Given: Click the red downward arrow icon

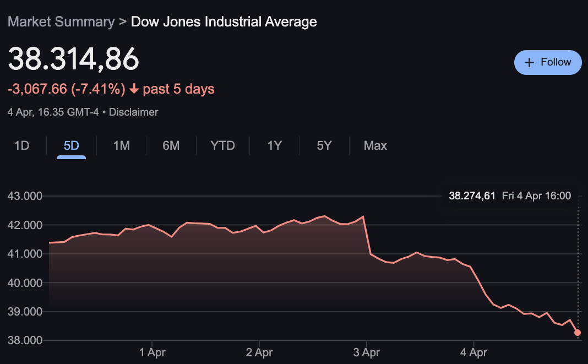Looking at the screenshot, I should (x=134, y=89).
